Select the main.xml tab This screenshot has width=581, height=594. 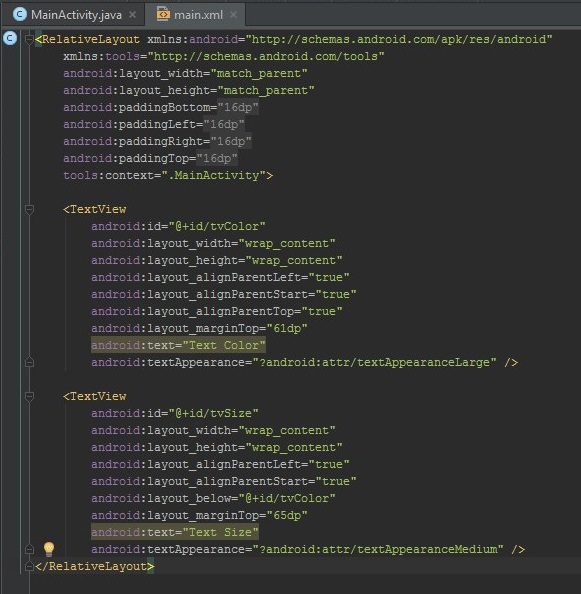click(x=195, y=15)
